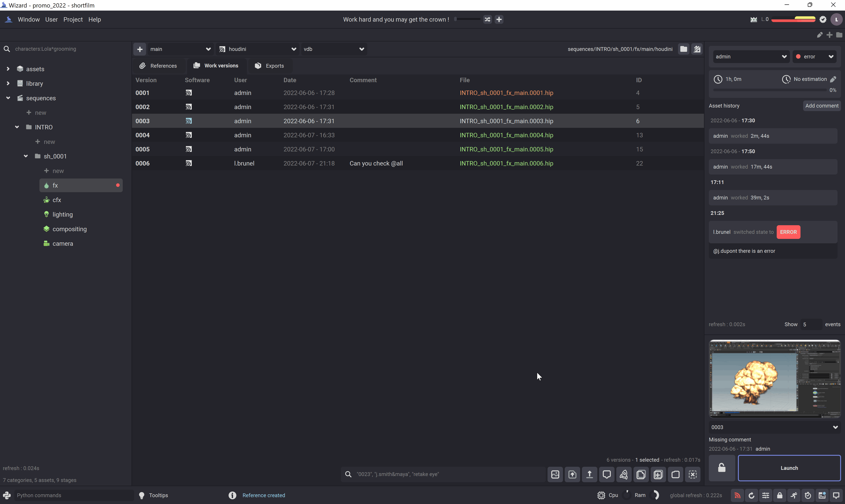Click the plus button beside the shuffle icon

499,19
